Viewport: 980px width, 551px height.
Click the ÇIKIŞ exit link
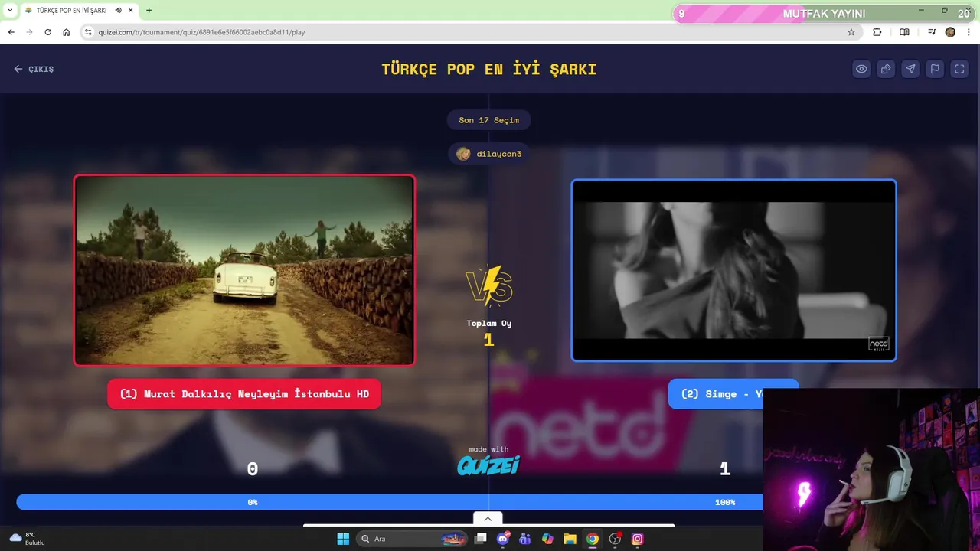pyautogui.click(x=34, y=69)
